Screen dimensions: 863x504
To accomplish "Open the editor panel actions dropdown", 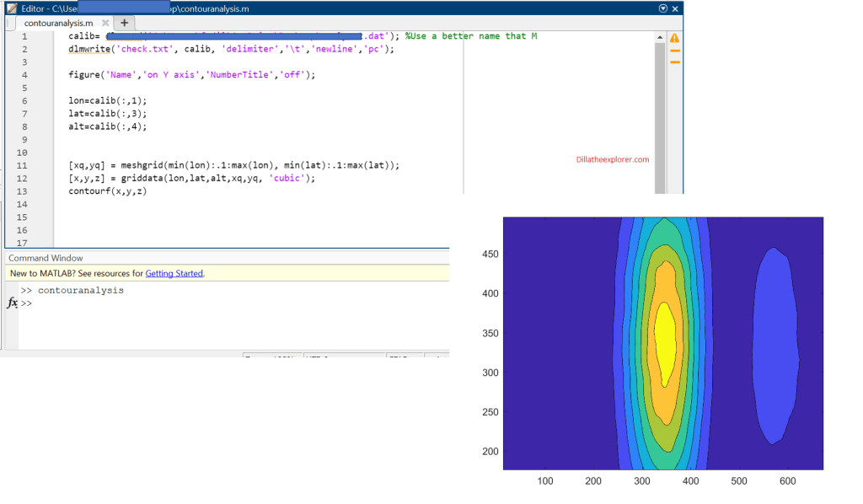I will coord(662,8).
